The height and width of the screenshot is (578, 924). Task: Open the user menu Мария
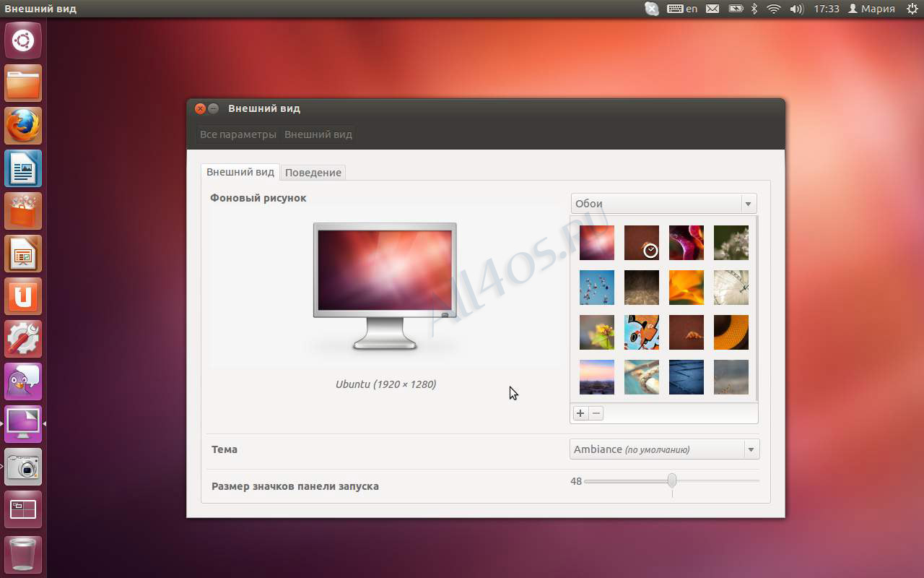tap(871, 9)
